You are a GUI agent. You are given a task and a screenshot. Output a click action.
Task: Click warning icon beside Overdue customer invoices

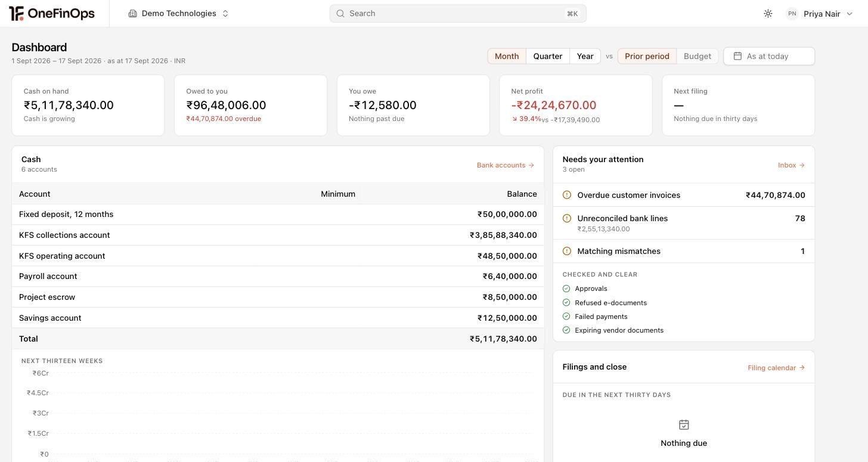click(x=567, y=195)
